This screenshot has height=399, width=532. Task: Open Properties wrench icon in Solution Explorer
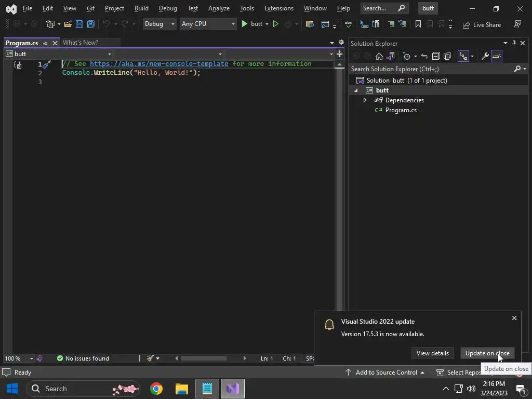[485, 56]
